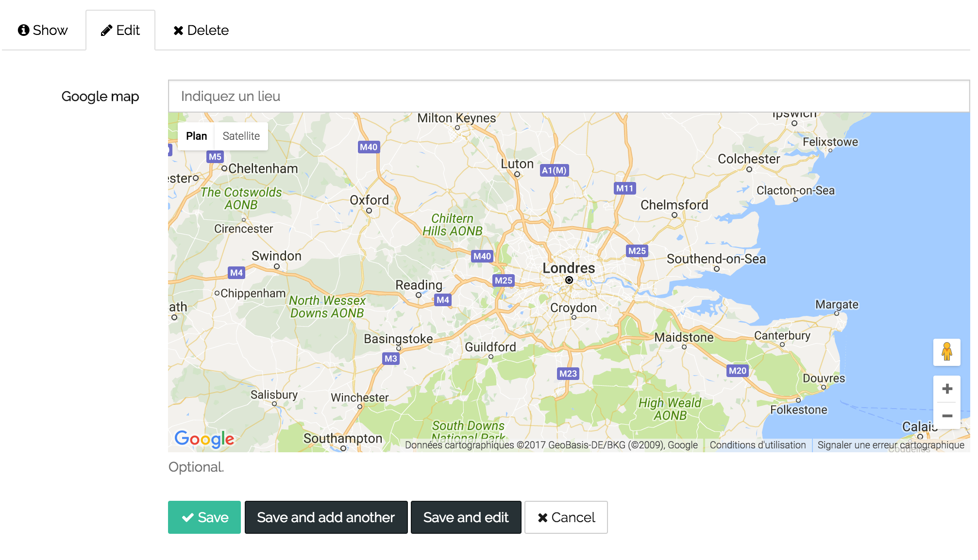Click the A1(M) road shield
Image resolution: width=978 pixels, height=560 pixels.
554,170
